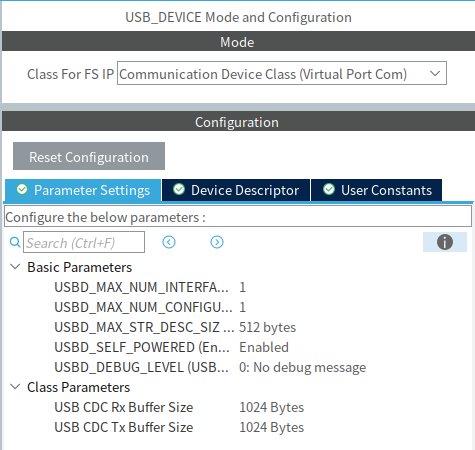
Task: Click the Reset Configuration button
Action: coord(89,156)
